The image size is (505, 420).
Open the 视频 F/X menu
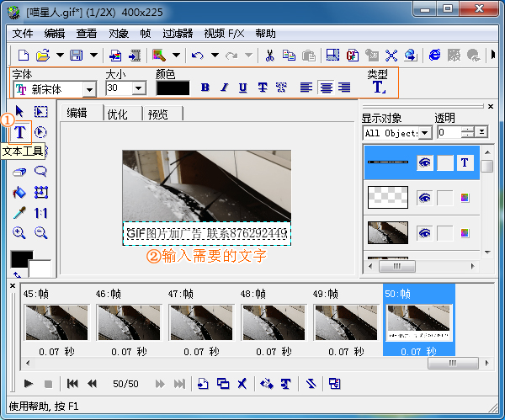[x=225, y=33]
